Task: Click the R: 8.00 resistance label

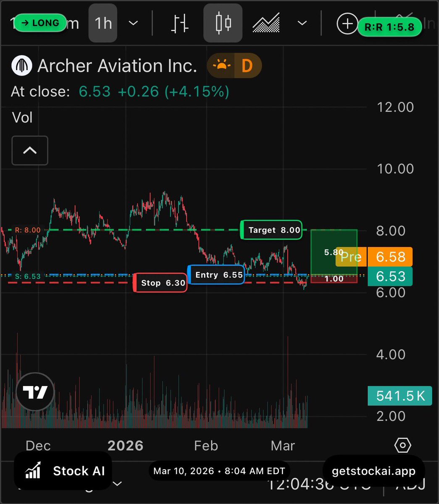Action: pyautogui.click(x=28, y=230)
